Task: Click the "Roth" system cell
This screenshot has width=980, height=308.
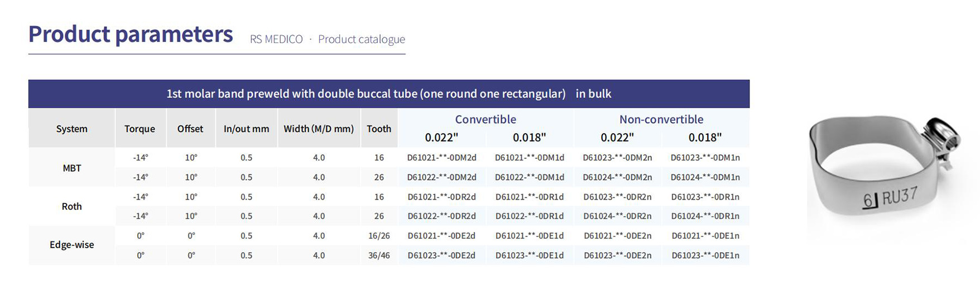Action: tap(72, 206)
